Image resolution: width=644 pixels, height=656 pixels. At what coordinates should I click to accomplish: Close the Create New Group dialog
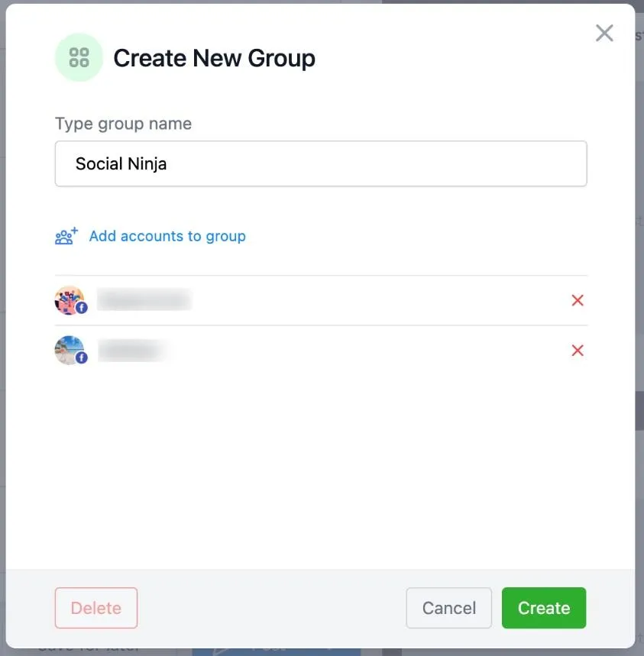coord(604,33)
